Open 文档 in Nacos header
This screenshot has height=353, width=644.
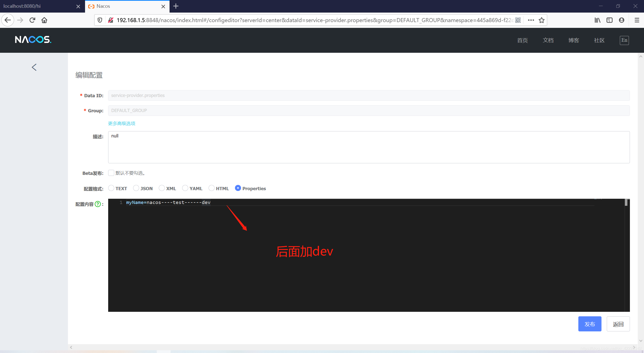tap(548, 40)
